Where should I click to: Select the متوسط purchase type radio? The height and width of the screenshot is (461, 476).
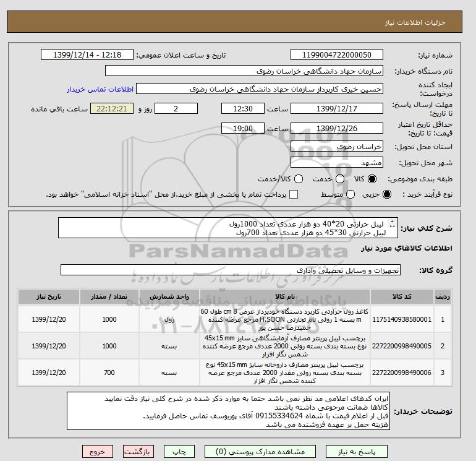tap(351, 194)
